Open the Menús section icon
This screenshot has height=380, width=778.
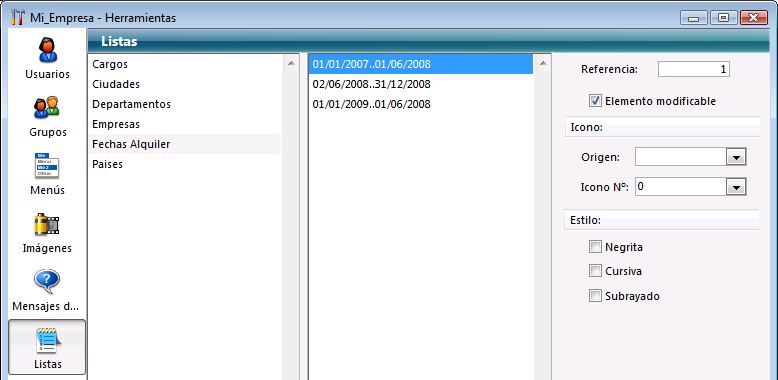tap(47, 166)
